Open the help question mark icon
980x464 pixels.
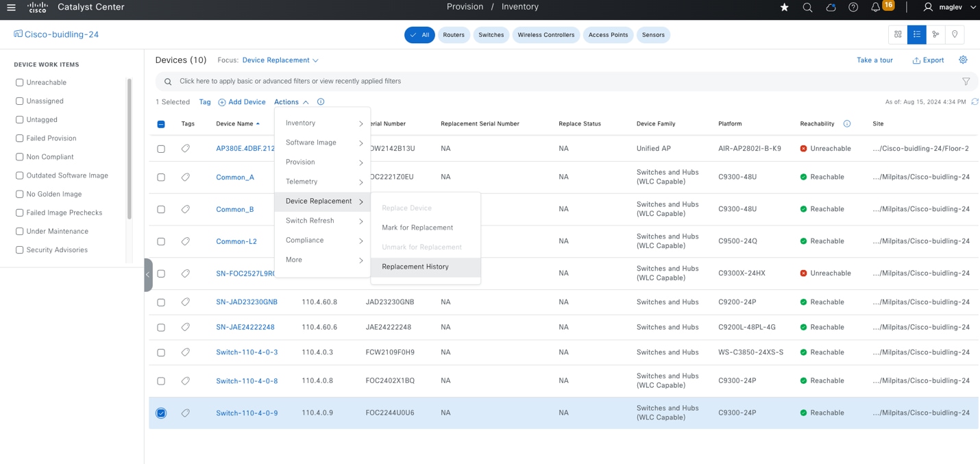coord(853,8)
